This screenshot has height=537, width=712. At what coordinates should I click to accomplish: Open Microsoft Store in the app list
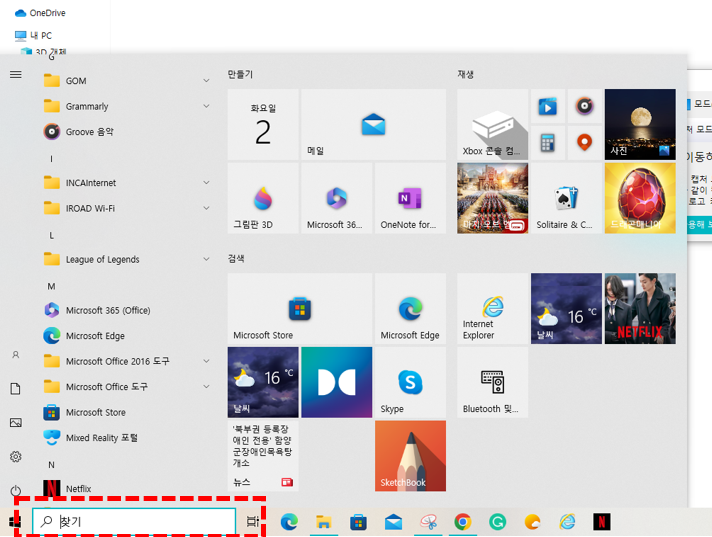[x=125, y=412]
